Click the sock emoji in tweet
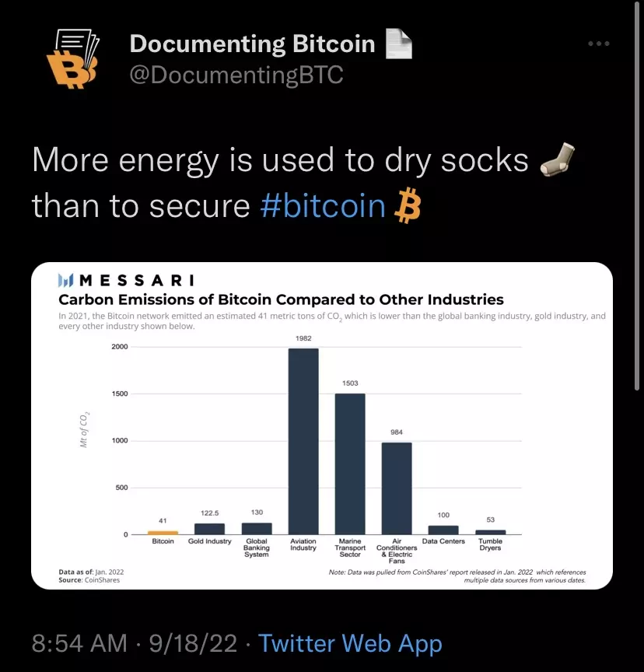The image size is (644, 672). click(558, 159)
